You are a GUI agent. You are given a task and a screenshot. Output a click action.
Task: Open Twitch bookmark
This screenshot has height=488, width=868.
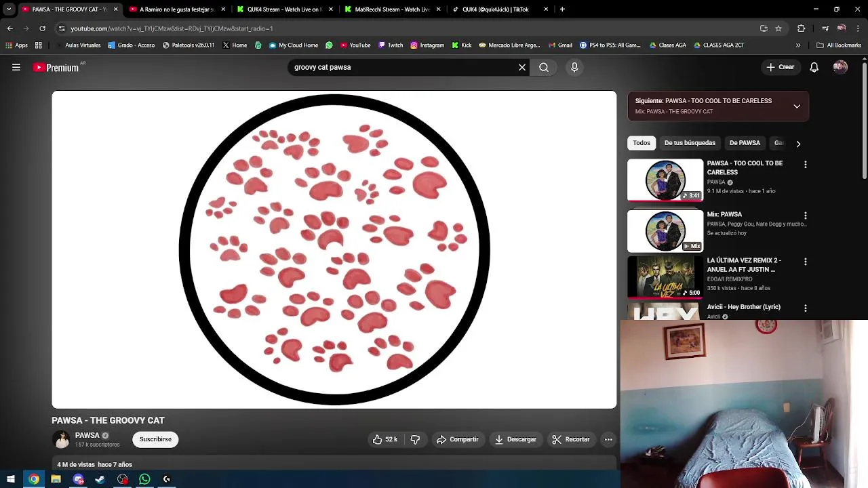[391, 45]
